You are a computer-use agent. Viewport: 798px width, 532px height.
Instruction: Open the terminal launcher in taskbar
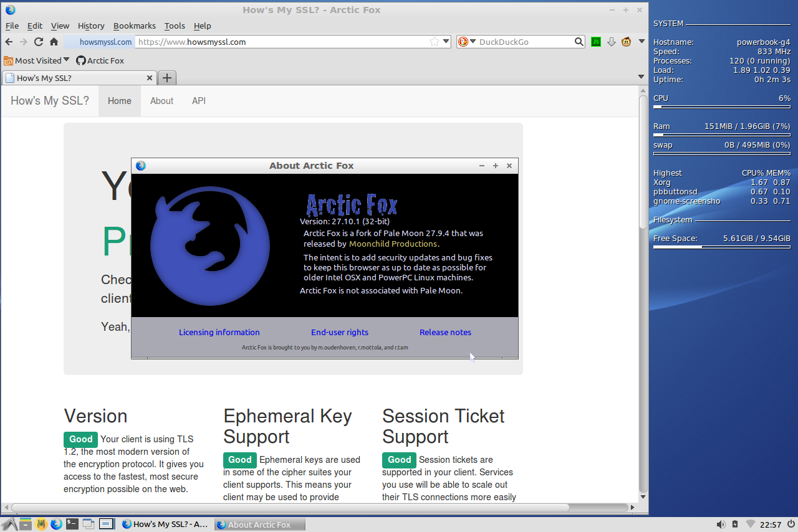point(72,524)
